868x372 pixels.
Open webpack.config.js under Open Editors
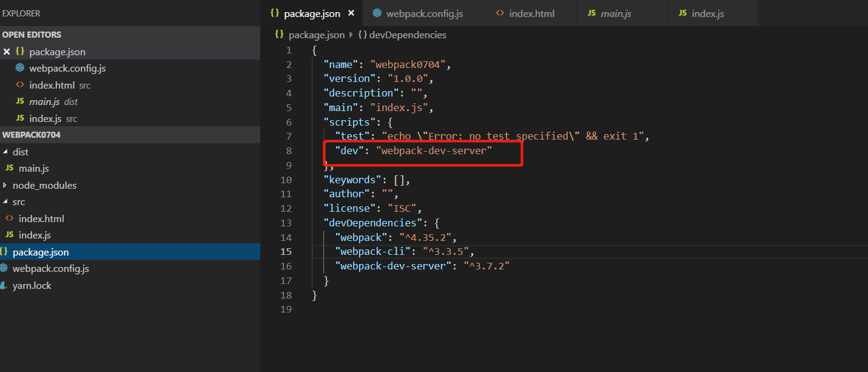click(130, 68)
